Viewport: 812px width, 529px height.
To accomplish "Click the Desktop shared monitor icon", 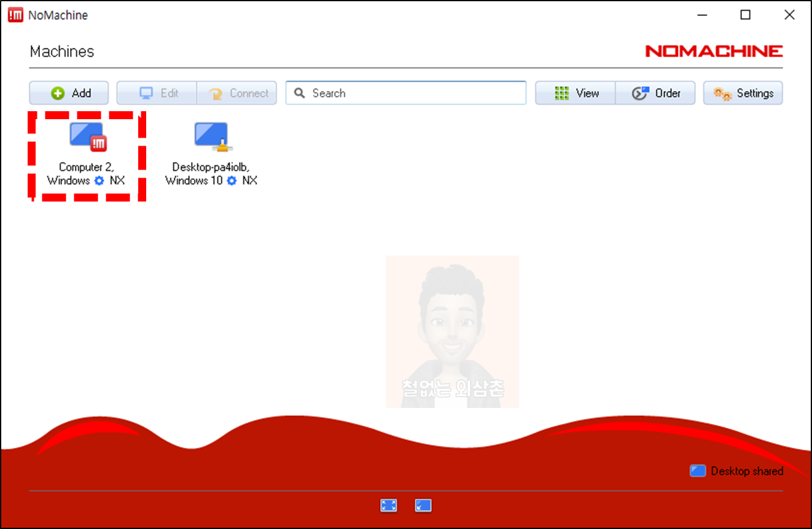I will point(698,471).
